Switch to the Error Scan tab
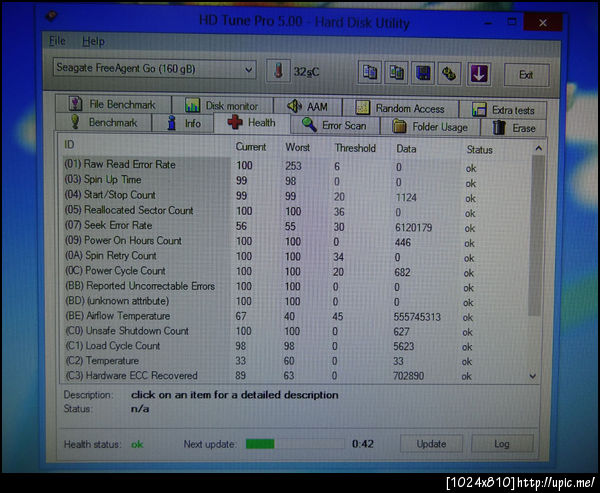Screen dimensions: 600x493 pyautogui.click(x=335, y=125)
